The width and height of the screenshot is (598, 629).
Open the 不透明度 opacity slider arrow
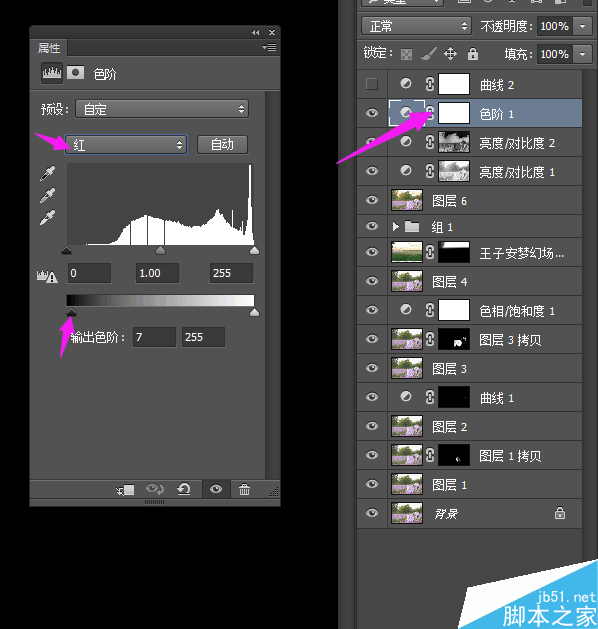pos(582,26)
